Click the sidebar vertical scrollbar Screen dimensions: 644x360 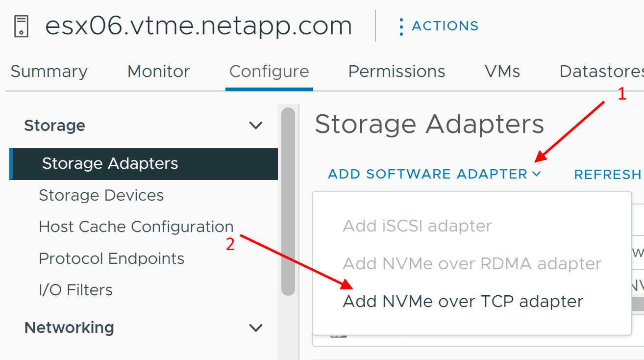[289, 201]
